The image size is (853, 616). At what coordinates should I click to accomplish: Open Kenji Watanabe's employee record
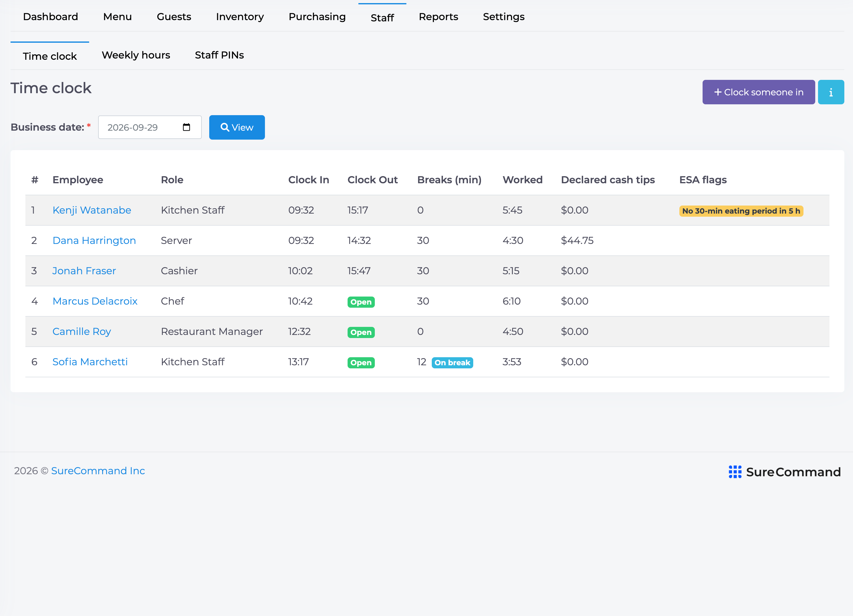(x=92, y=210)
